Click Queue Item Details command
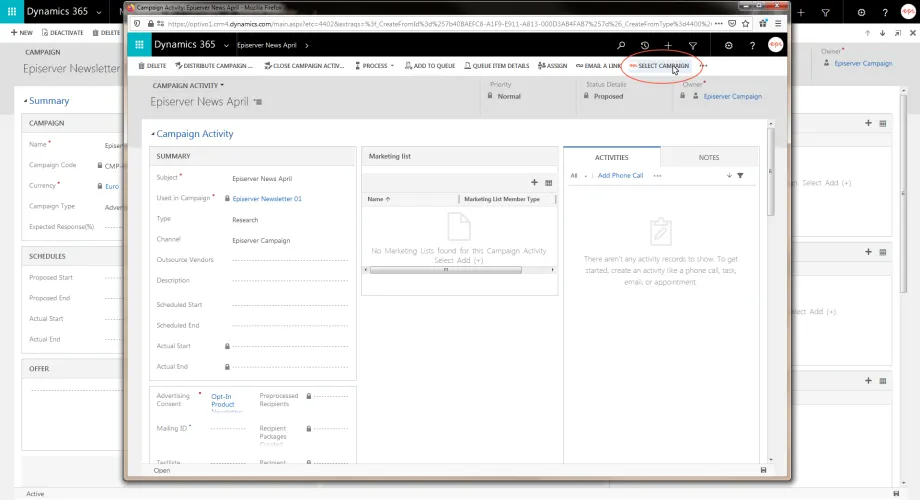Screen dimensions: 920x500 (496, 66)
